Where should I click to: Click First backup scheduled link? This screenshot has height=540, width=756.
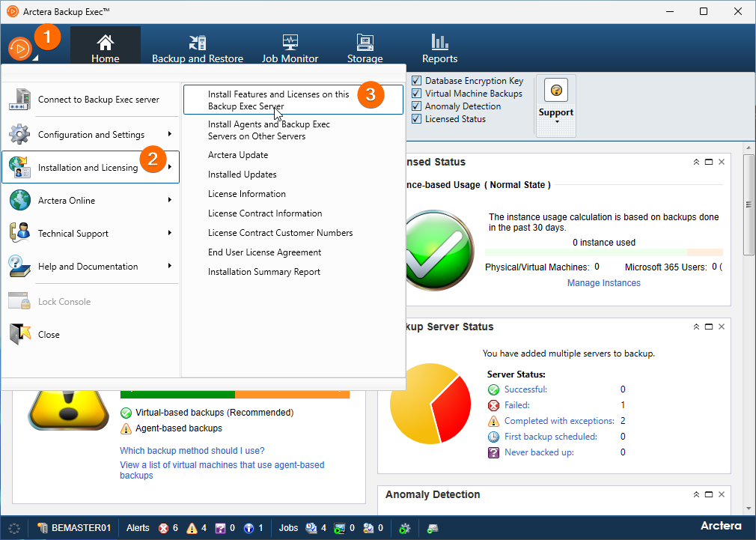(x=551, y=436)
